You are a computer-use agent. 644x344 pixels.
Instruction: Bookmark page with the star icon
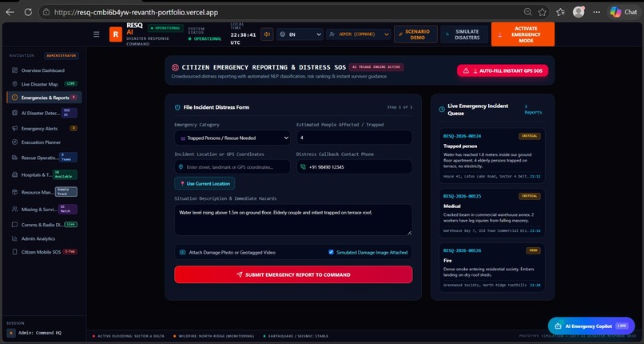click(543, 12)
